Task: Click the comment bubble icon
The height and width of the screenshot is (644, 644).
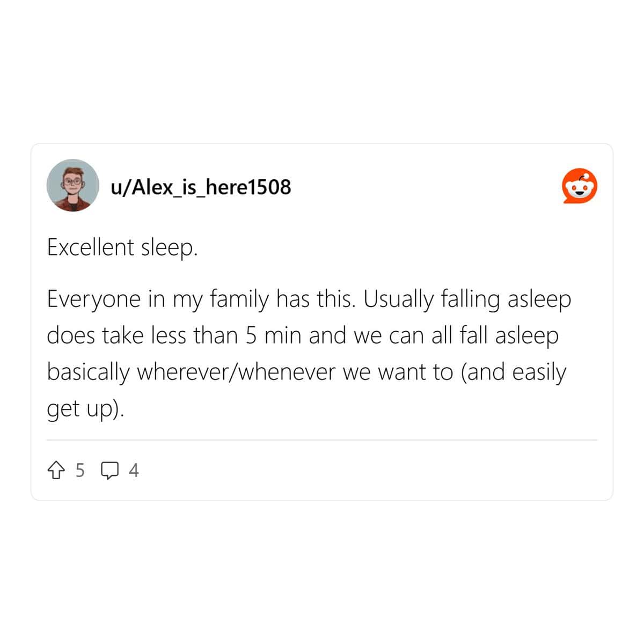Action: tap(110, 471)
